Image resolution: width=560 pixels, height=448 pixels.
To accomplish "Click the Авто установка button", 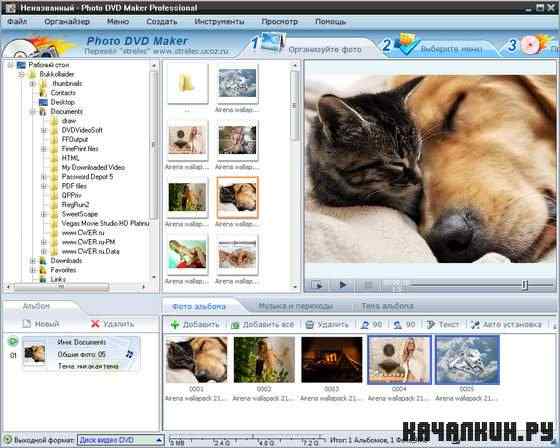I will (506, 324).
